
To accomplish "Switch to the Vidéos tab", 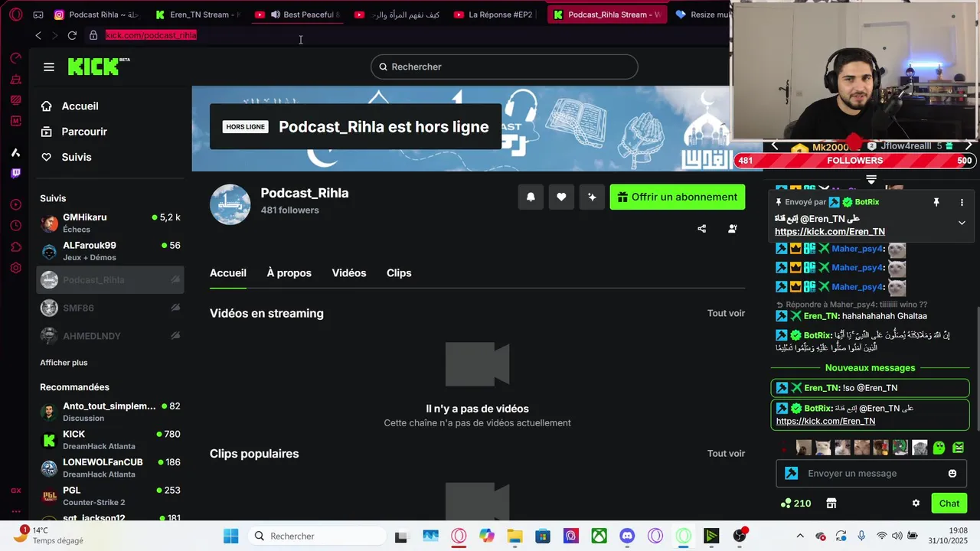I will 349,273.
